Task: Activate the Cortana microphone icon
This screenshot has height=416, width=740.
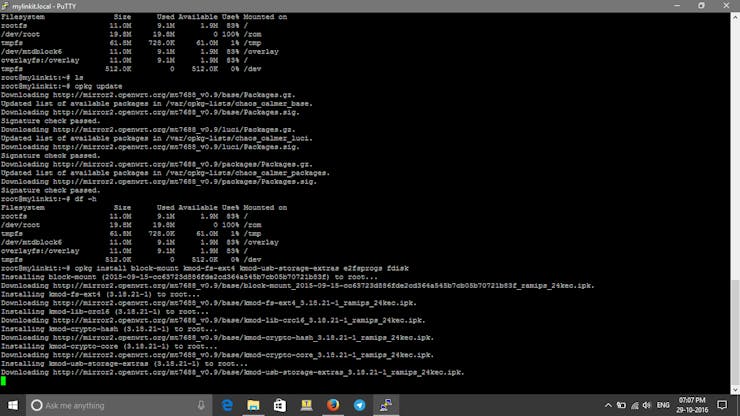Action: (x=201, y=405)
